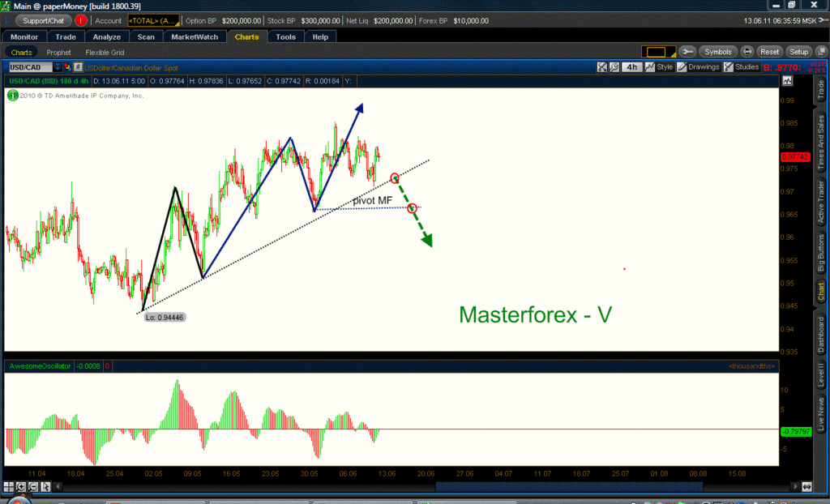This screenshot has height=504, width=830.
Task: Open the TOTAL account dropdown
Action: (x=153, y=20)
